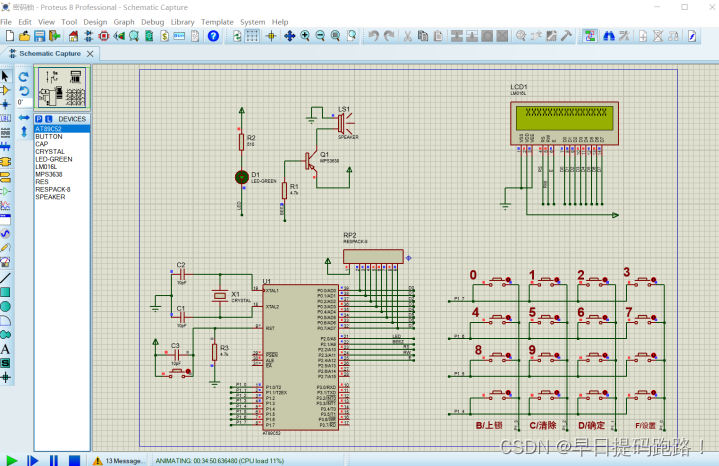The height and width of the screenshot is (466, 719).
Task: Click the Rotate Clockwise icon
Action: click(24, 76)
